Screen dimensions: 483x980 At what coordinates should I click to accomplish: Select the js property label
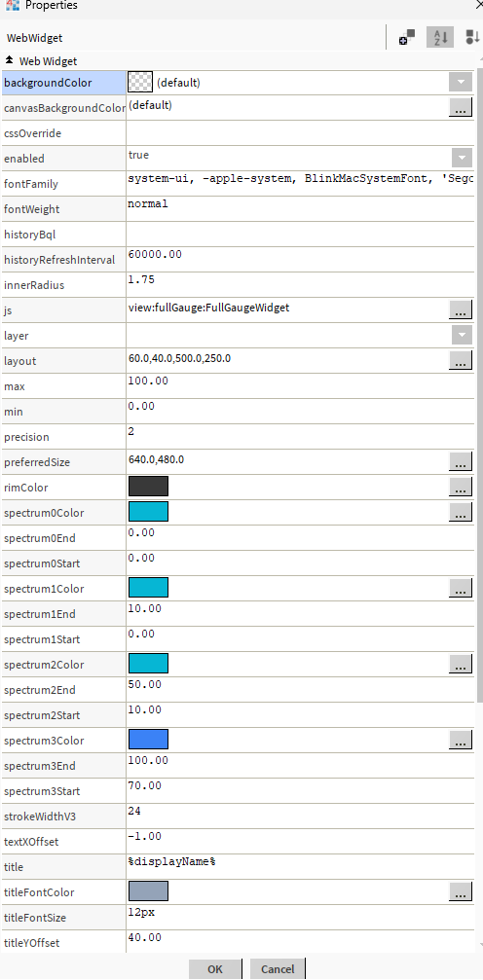point(8,310)
